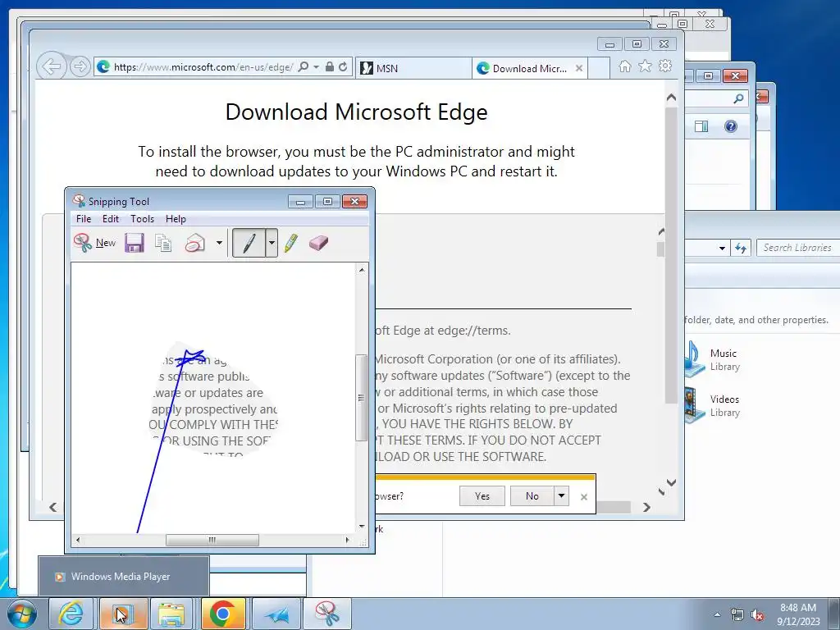Click Windows Media Player taskbar icon
Viewport: 840px width, 630px height.
[x=121, y=614]
